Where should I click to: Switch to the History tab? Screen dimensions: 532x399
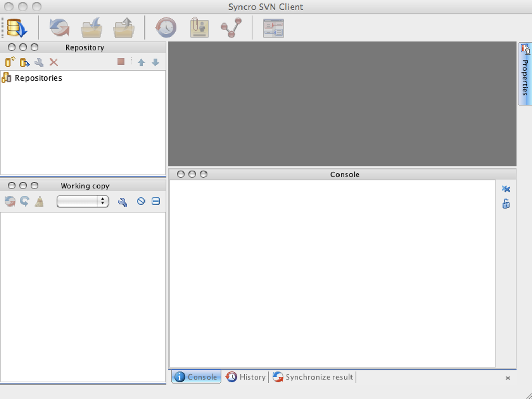click(246, 377)
